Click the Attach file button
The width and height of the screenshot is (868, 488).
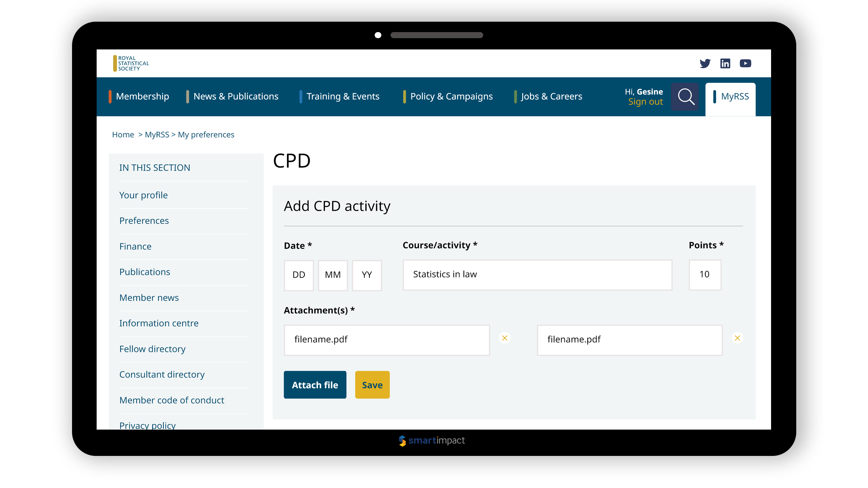coord(315,385)
